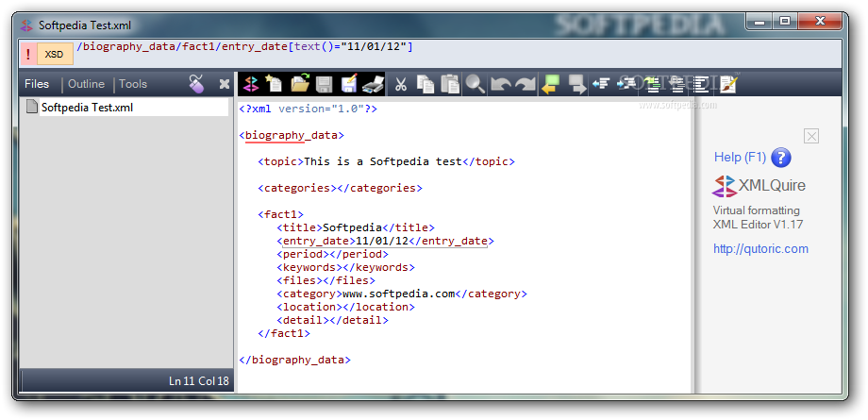Click the blue question mark help icon
This screenshot has width=868, height=420.
(781, 158)
